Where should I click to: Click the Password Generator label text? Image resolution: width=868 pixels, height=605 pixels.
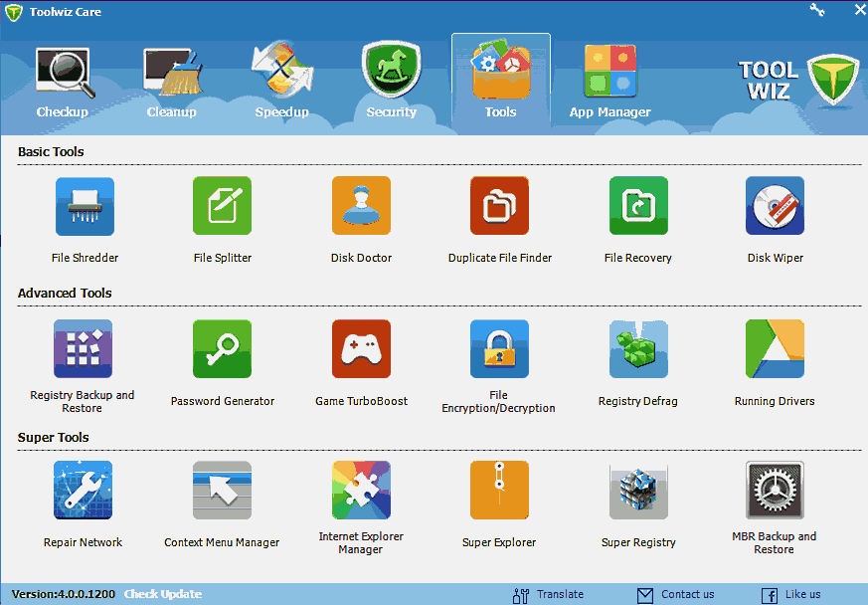tap(223, 401)
